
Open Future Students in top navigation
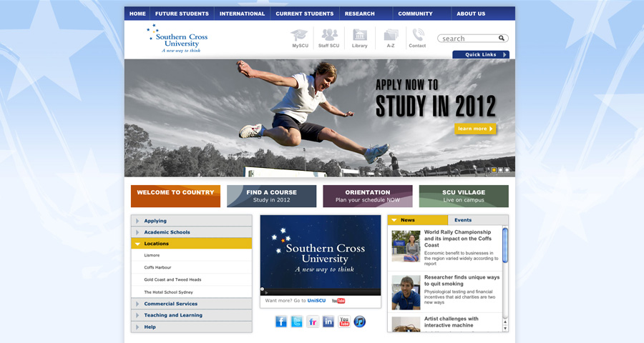pyautogui.click(x=182, y=14)
